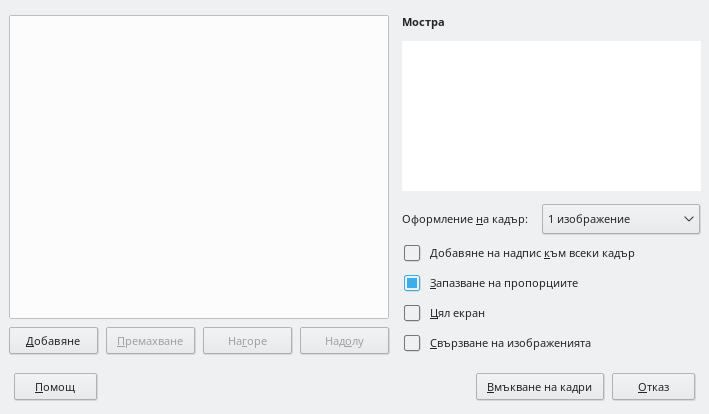Click the Запазване на пропорциите label text
The height and width of the screenshot is (414, 709).
click(x=503, y=283)
